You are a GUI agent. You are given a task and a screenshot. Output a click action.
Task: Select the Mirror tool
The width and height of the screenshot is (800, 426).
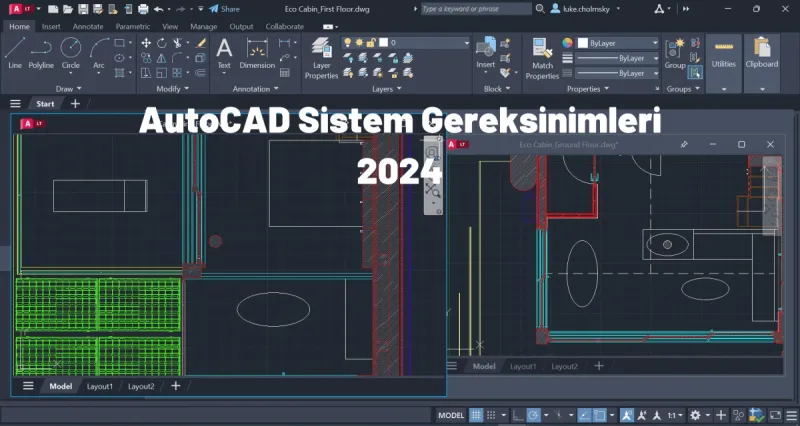click(162, 58)
